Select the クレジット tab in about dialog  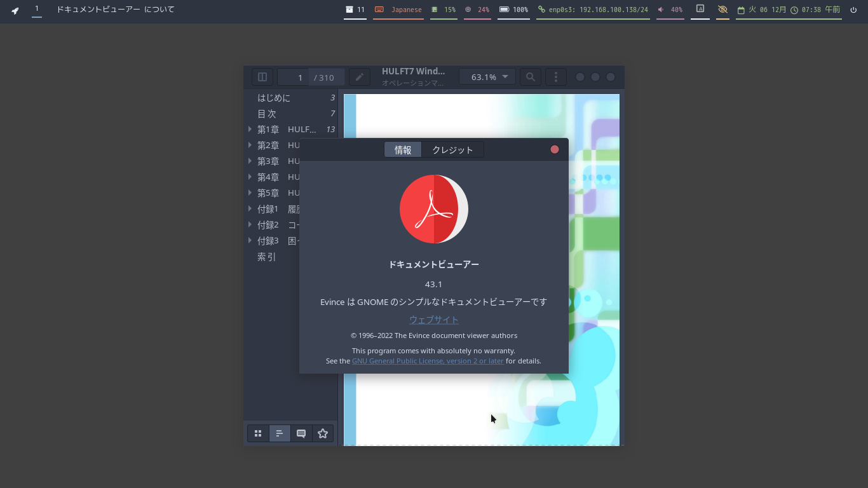pyautogui.click(x=452, y=150)
